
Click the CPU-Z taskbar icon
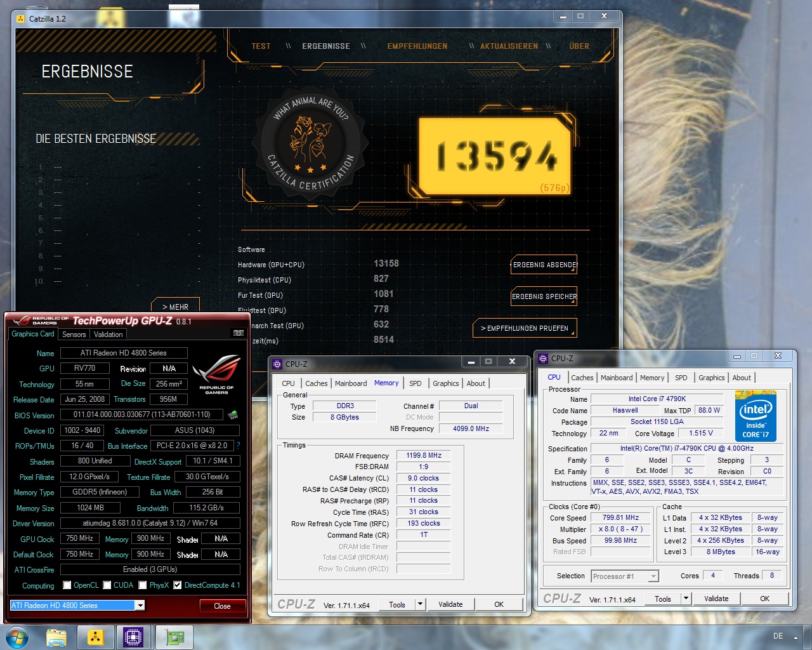tap(133, 637)
